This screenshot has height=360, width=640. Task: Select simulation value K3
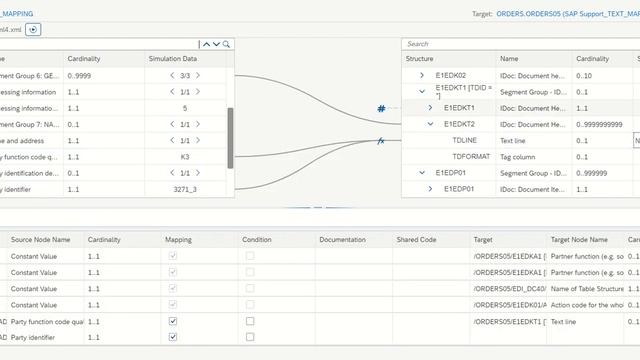coord(185,157)
